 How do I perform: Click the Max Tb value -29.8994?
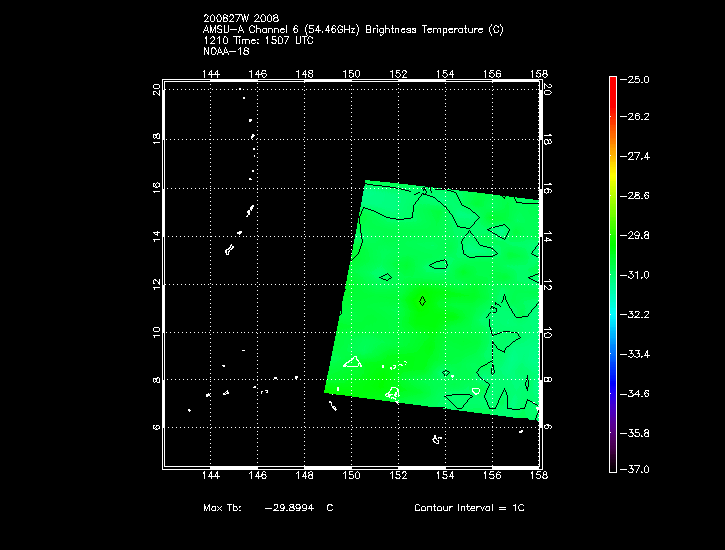289,508
